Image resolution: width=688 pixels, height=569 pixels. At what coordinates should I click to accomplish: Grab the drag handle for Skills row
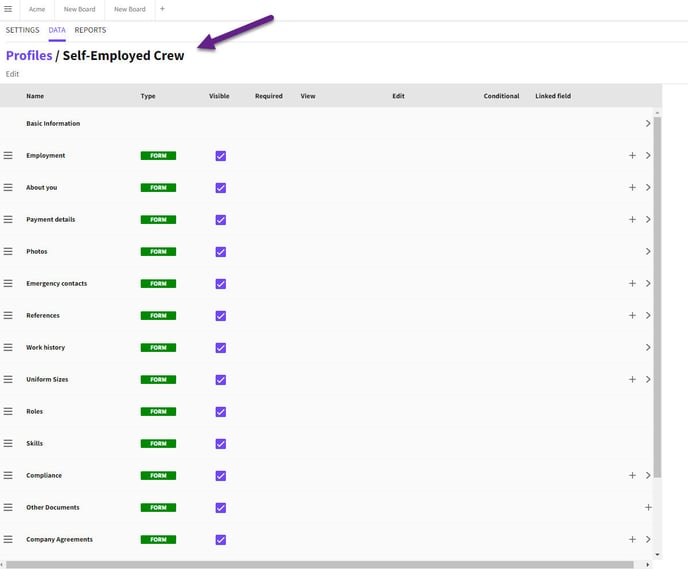(x=8, y=444)
